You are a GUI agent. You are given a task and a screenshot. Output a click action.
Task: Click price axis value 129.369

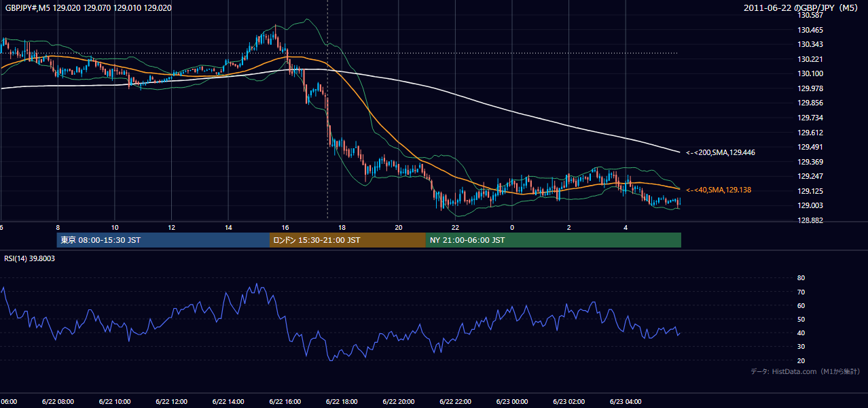pyautogui.click(x=810, y=162)
